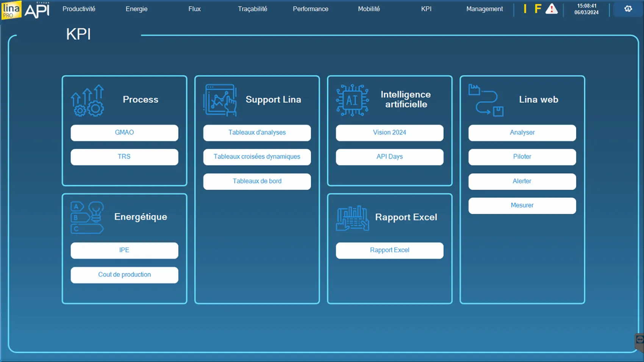Click the AI chip icon
Viewport: 644px width, 362px height.
352,100
